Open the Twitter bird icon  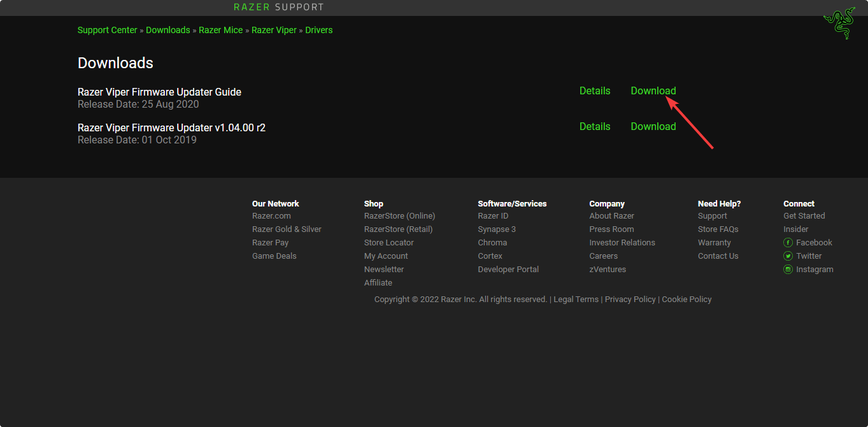tap(788, 256)
